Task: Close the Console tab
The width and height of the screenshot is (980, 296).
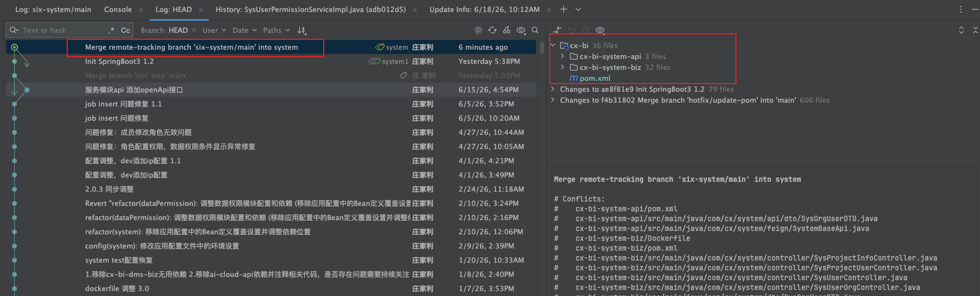Action: [141, 9]
